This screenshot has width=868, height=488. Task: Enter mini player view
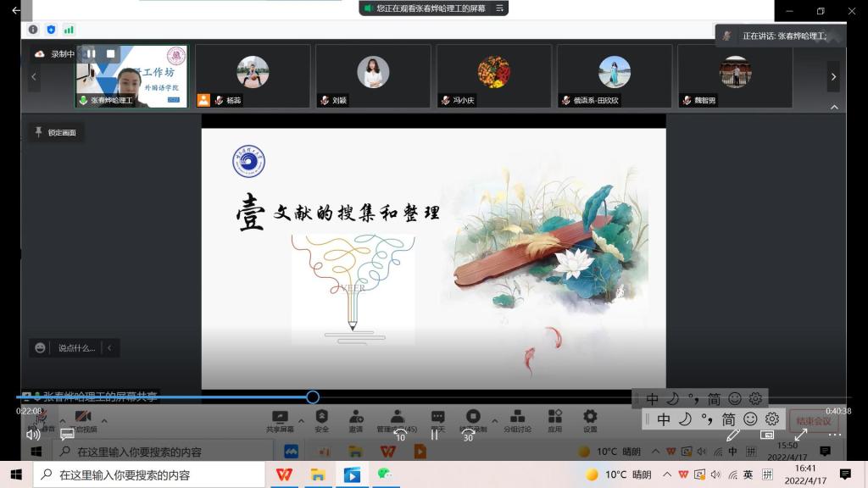(767, 435)
